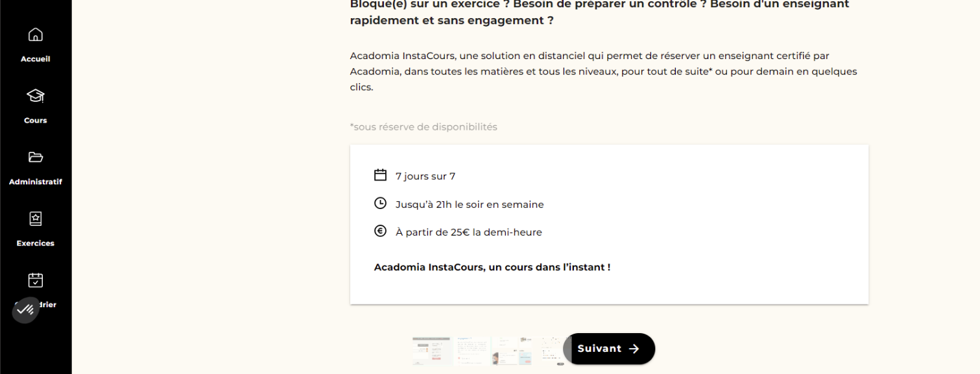Select the Accueil label in the sidebar
Screen dimensions: 980x374
point(36,59)
